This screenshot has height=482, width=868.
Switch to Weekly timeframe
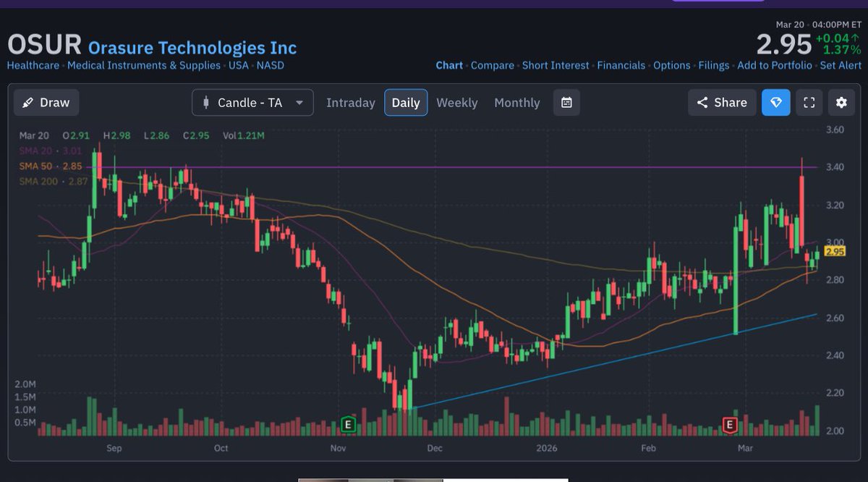point(457,103)
